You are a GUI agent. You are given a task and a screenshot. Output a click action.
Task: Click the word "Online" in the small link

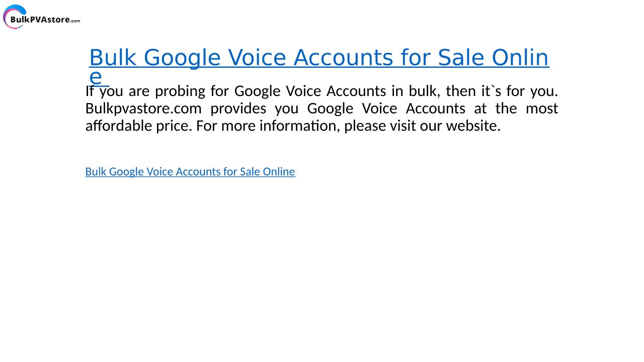pyautogui.click(x=278, y=171)
